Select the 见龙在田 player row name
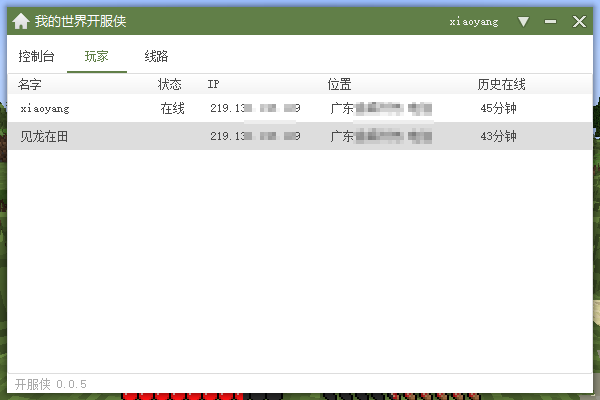The image size is (600, 400). point(44,136)
